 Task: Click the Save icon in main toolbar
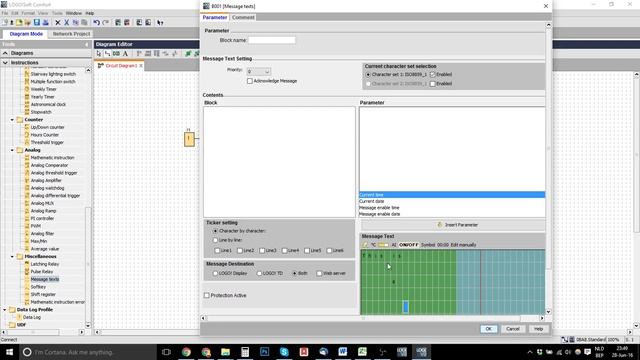(37, 22)
